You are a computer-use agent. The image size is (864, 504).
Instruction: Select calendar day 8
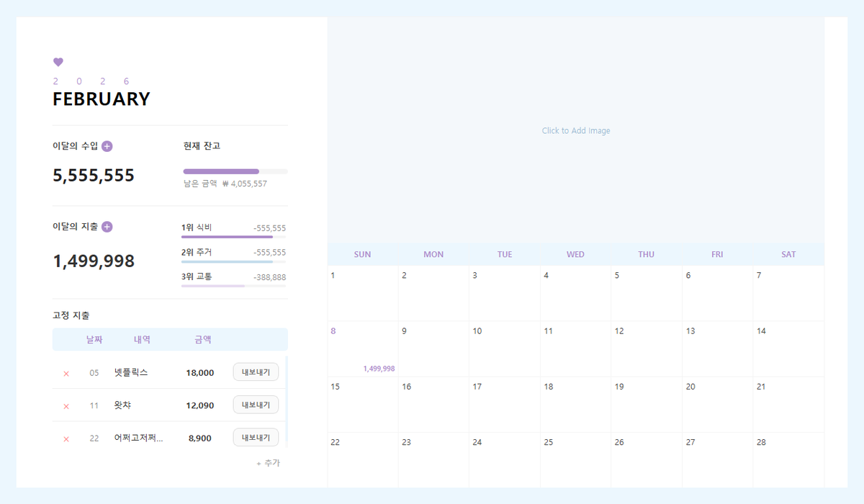[x=363, y=348]
